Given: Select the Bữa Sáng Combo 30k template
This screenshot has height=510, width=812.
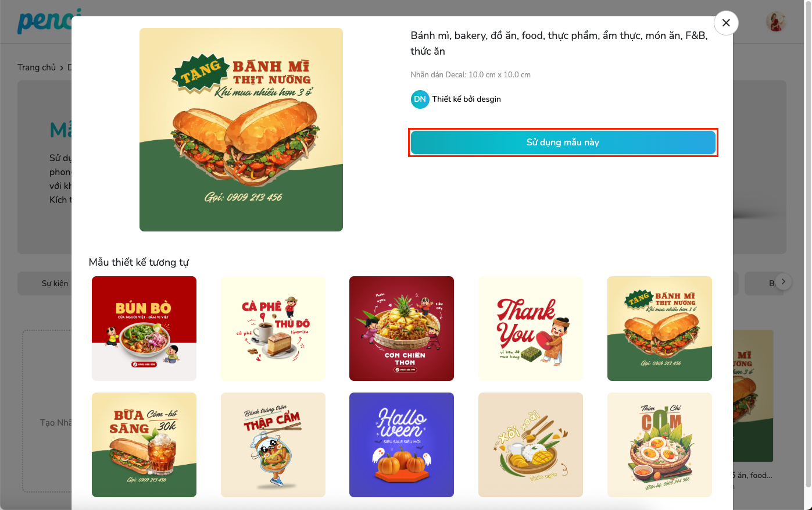Looking at the screenshot, I should pos(144,445).
